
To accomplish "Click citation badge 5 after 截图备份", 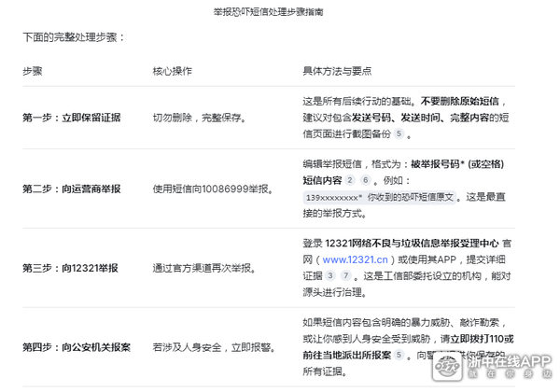I will click(399, 134).
